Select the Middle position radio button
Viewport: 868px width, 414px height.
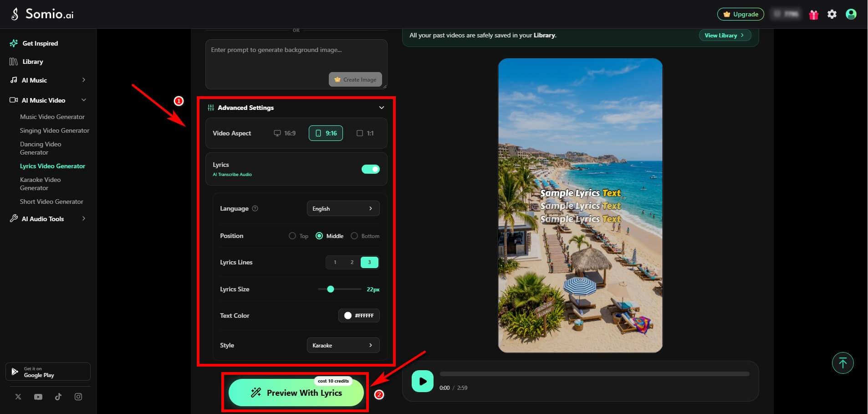(319, 236)
